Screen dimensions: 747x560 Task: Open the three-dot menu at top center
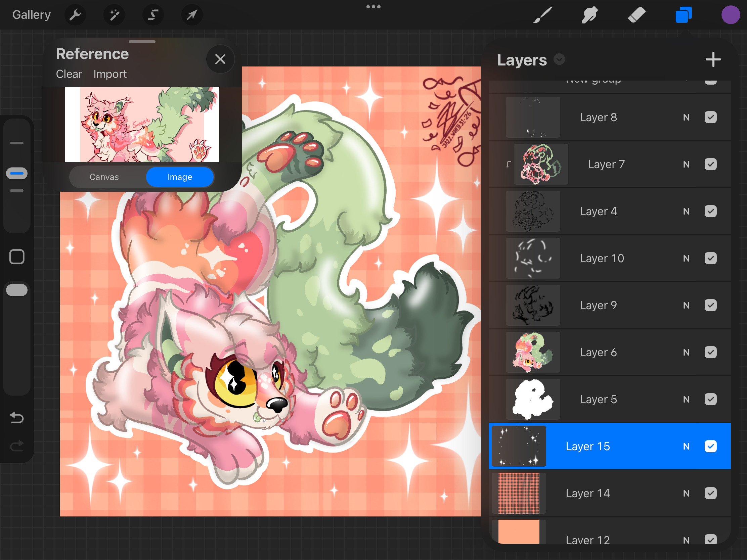click(x=373, y=7)
